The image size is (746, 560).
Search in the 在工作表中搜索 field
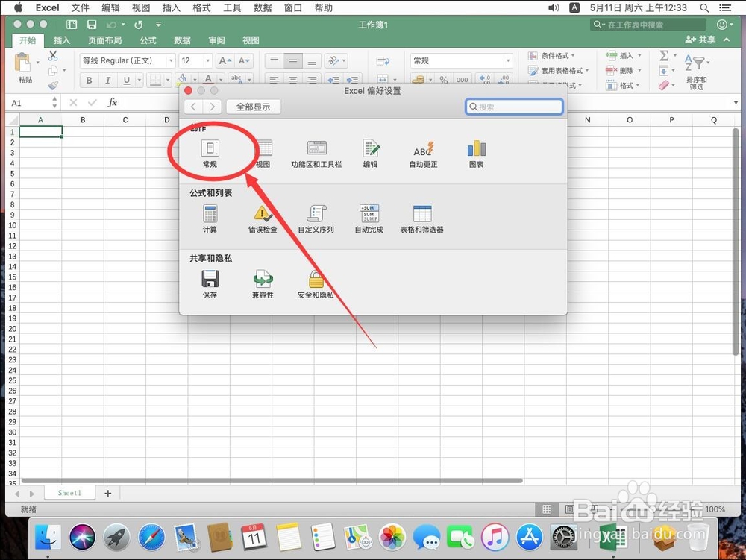(648, 25)
